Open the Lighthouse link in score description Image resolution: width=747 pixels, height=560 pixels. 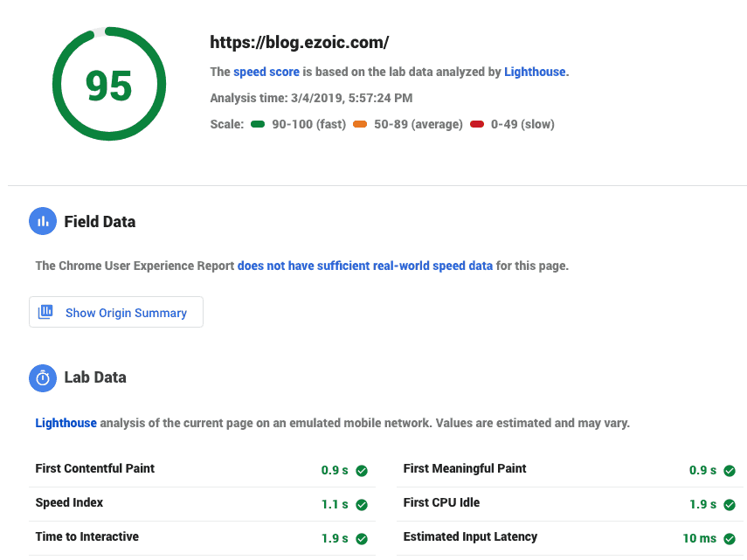pyautogui.click(x=535, y=72)
